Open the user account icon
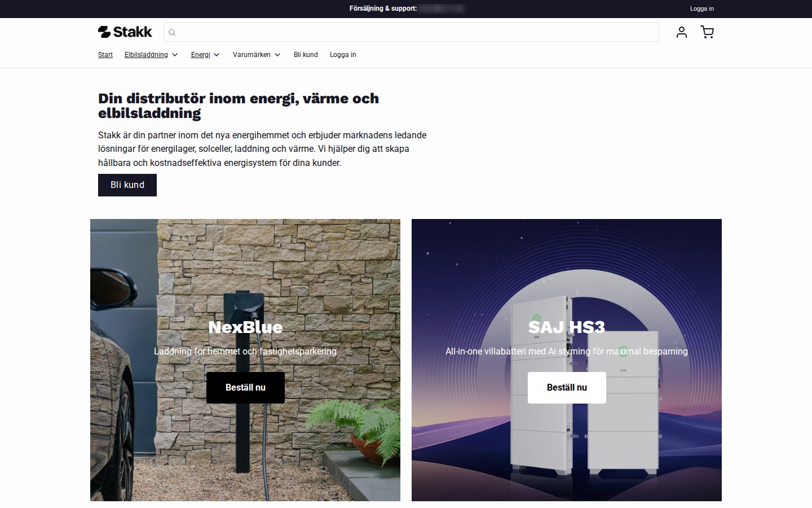This screenshot has height=508, width=812. point(682,32)
